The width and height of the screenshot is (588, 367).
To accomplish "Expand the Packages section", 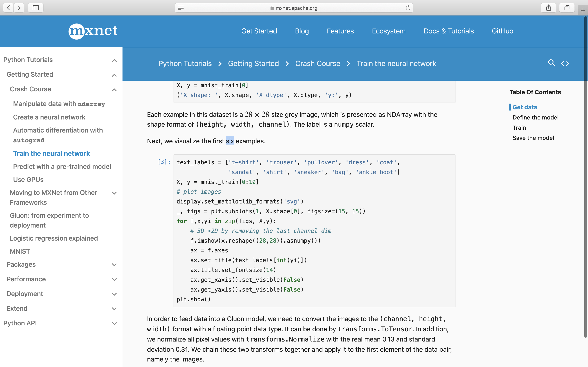I will [114, 265].
